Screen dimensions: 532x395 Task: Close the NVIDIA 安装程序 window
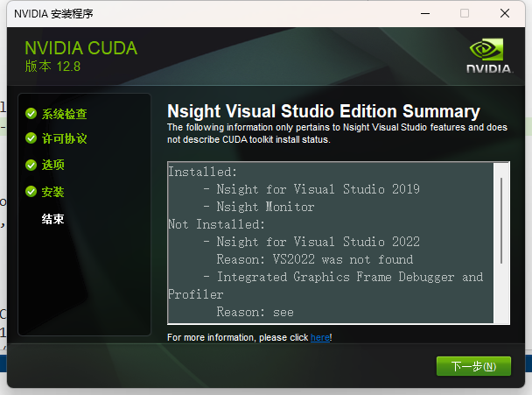[x=505, y=14]
